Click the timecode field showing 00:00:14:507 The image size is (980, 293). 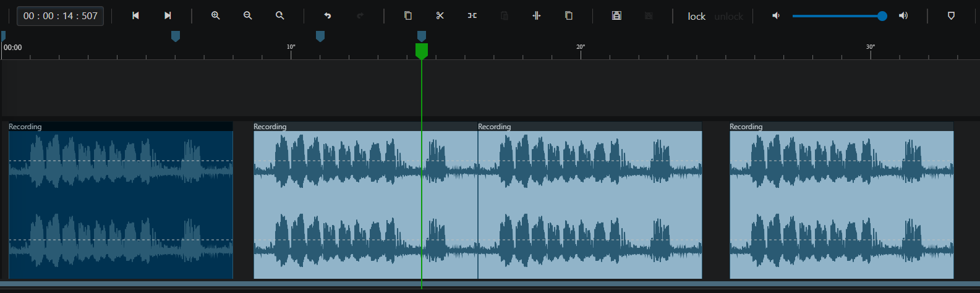click(61, 16)
